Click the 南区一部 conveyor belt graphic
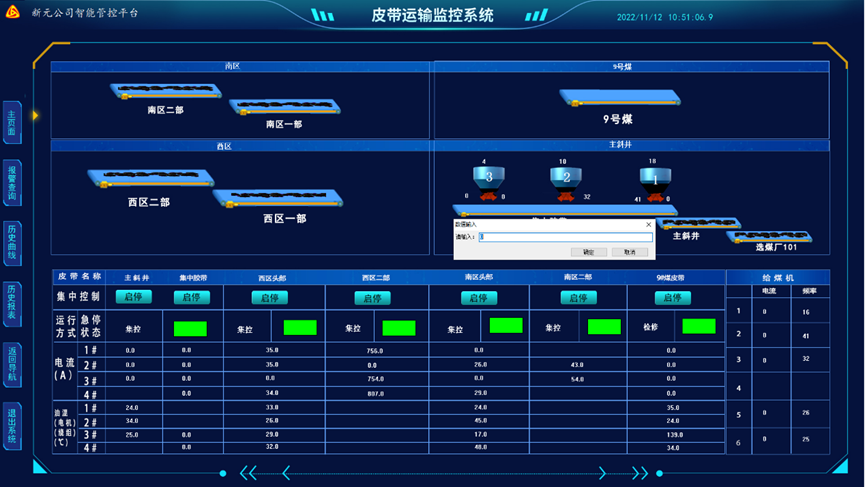865x487 pixels. point(285,106)
